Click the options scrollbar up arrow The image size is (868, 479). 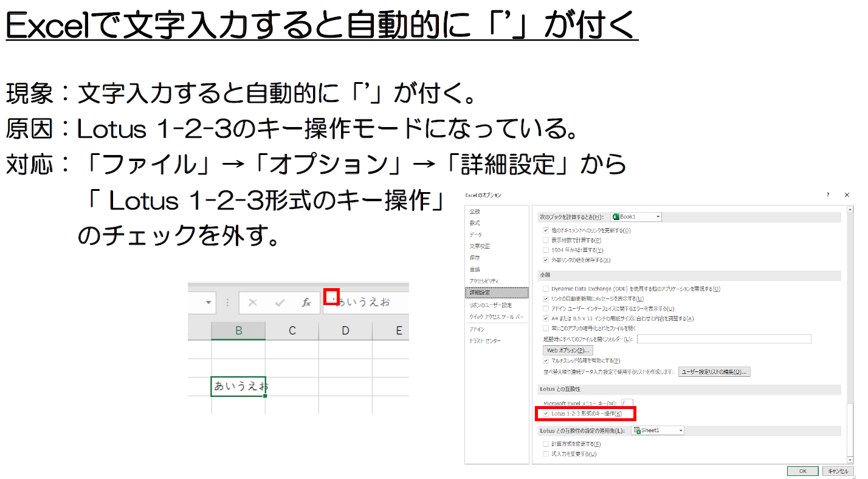point(850,210)
